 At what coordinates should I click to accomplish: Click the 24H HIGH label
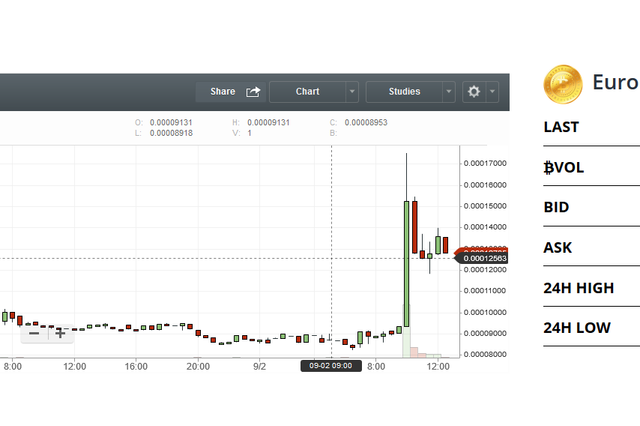point(579,288)
